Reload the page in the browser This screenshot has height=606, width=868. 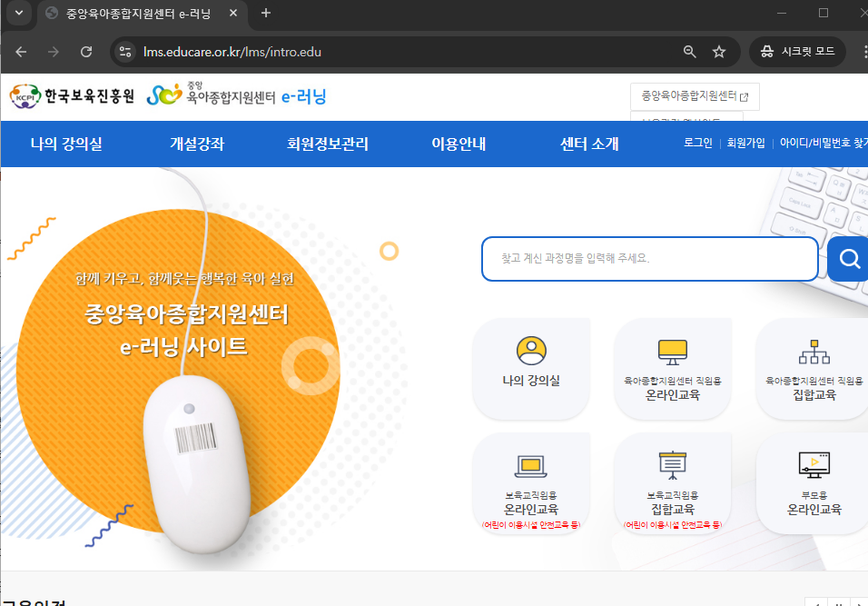86,52
